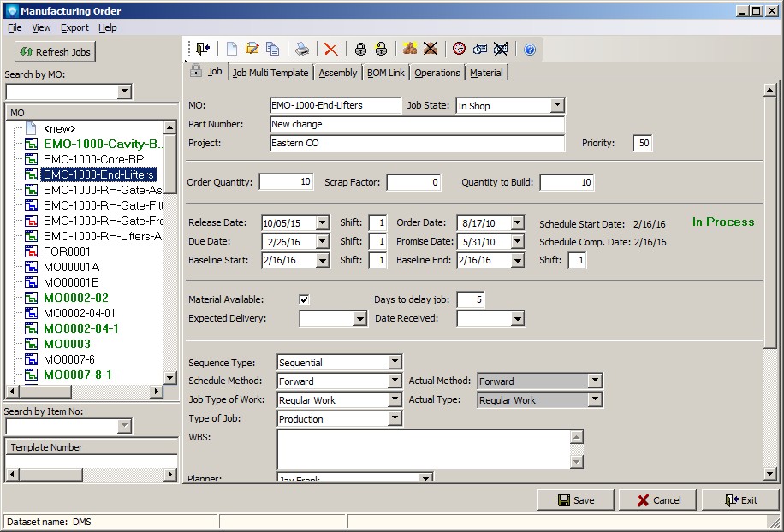Viewport: 784px width, 532px height.
Task: Open the Type of Job dropdown
Action: pyautogui.click(x=395, y=418)
